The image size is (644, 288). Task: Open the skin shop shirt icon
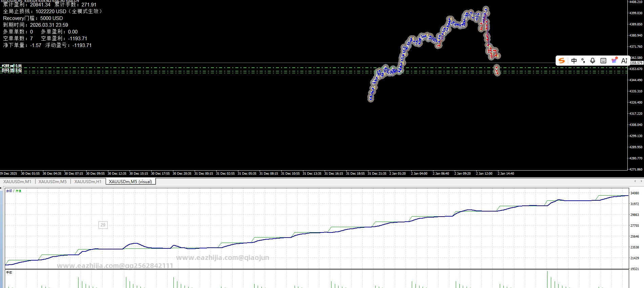tap(614, 60)
